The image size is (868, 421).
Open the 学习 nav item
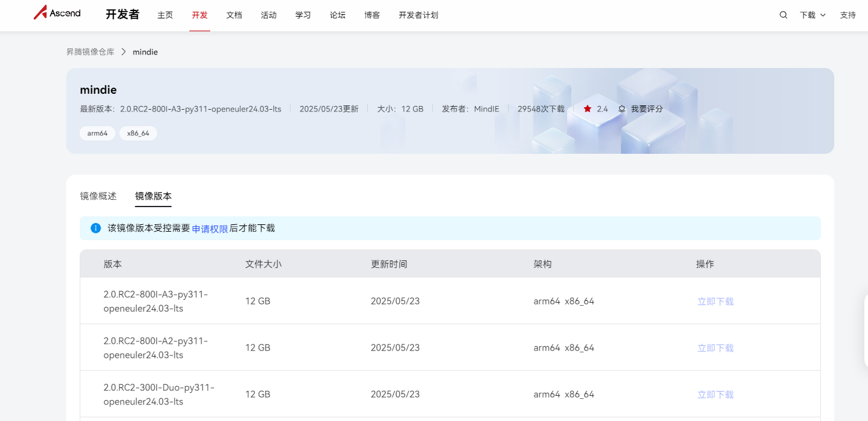(303, 15)
